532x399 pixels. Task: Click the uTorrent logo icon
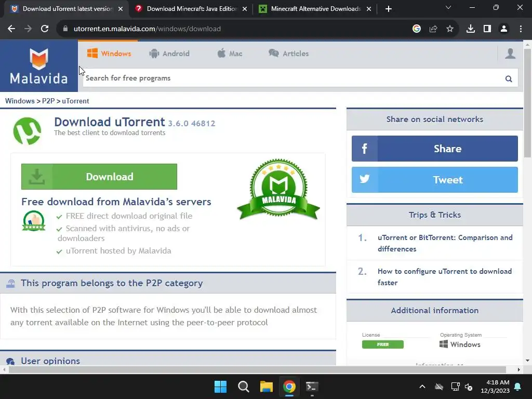click(x=27, y=131)
